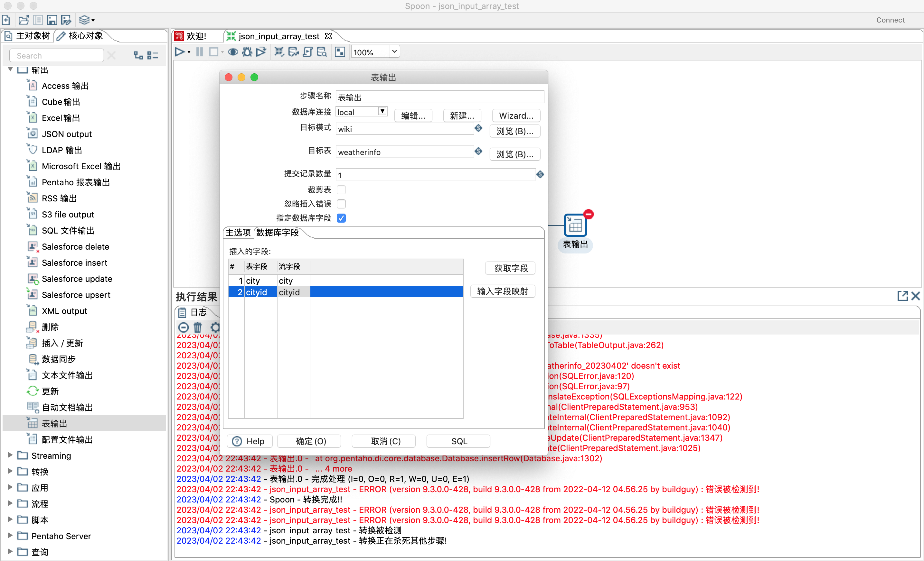This screenshot has width=924, height=561.
Task: Click the Wizard button
Action: tap(516, 115)
